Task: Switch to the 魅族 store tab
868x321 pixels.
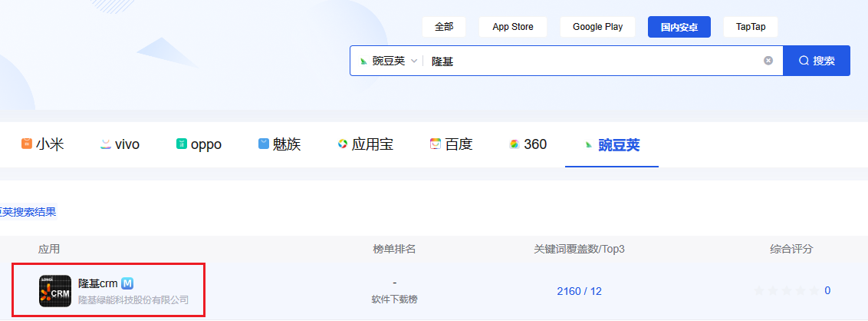Action: pos(280,144)
